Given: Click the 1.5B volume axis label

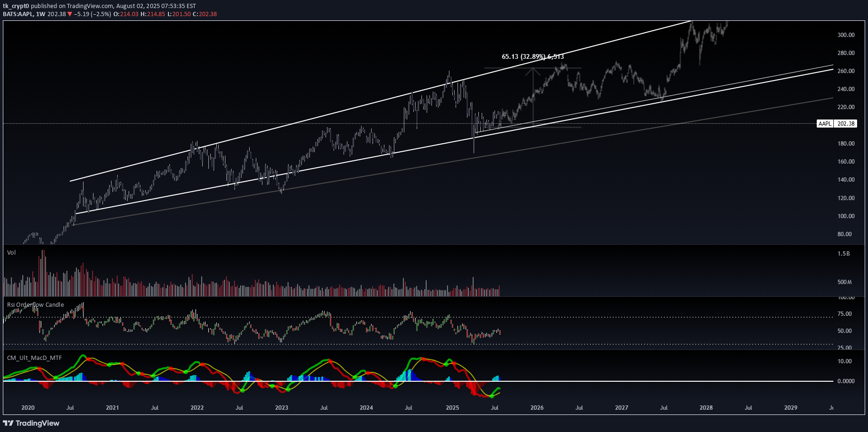Looking at the screenshot, I should coord(844,254).
